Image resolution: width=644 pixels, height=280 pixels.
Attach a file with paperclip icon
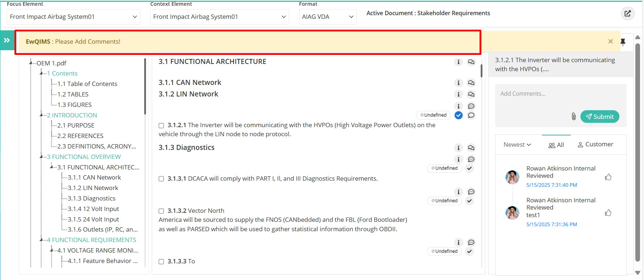coord(574,116)
